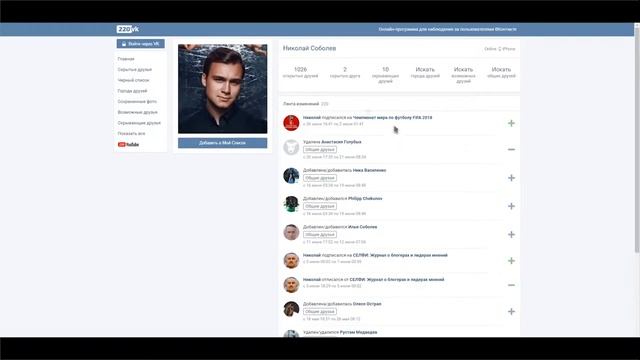Open the FIFA 2018 championship group link
This screenshot has height=360, width=640.
click(x=392, y=118)
